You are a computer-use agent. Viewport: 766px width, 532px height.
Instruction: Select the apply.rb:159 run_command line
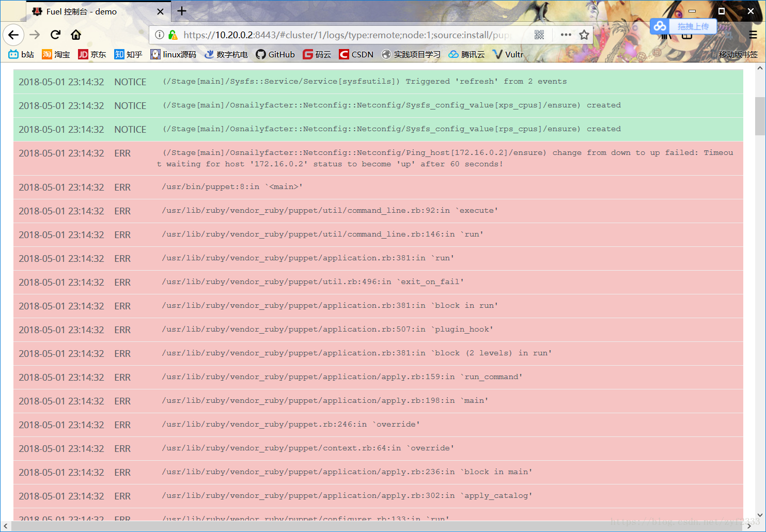(378, 377)
